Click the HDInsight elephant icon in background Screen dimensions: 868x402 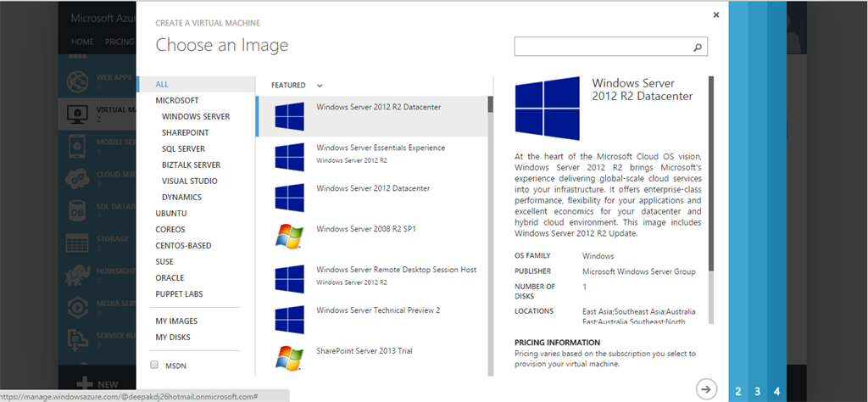coord(77,274)
